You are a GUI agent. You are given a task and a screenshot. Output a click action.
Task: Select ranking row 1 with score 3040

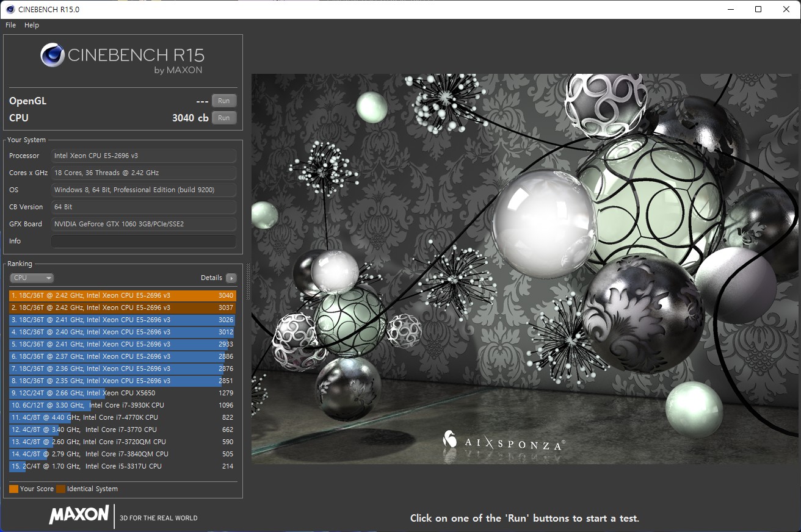[122, 295]
